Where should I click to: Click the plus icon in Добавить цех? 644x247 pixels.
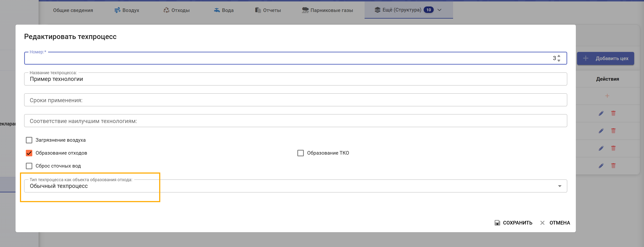point(585,58)
